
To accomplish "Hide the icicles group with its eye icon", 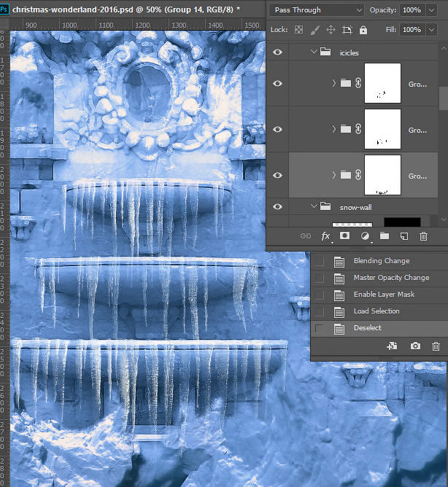I will (277, 52).
